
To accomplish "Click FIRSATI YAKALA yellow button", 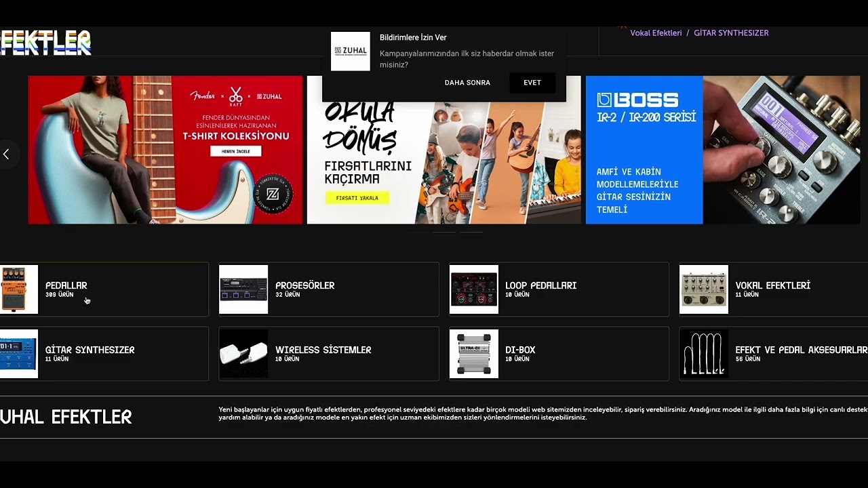I will click(357, 198).
